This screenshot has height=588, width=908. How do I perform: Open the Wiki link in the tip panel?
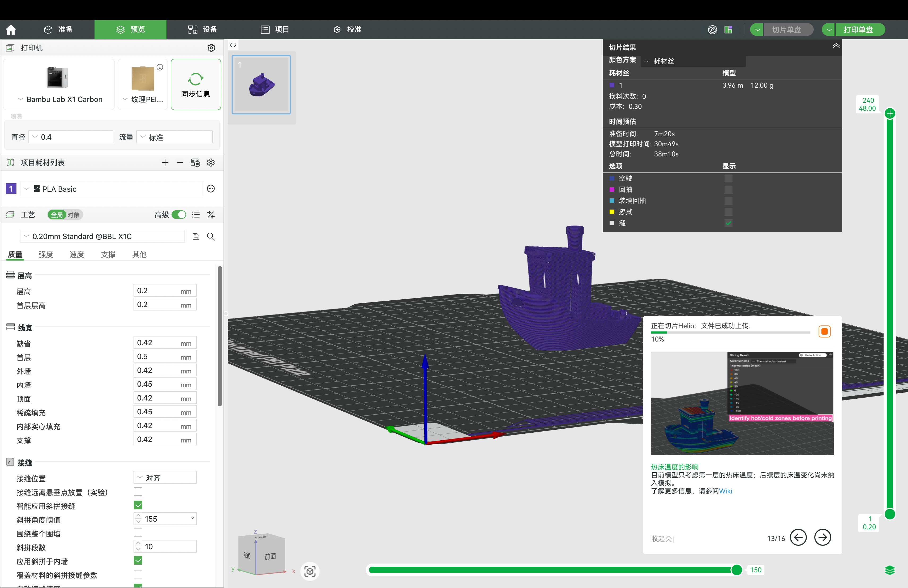click(725, 491)
